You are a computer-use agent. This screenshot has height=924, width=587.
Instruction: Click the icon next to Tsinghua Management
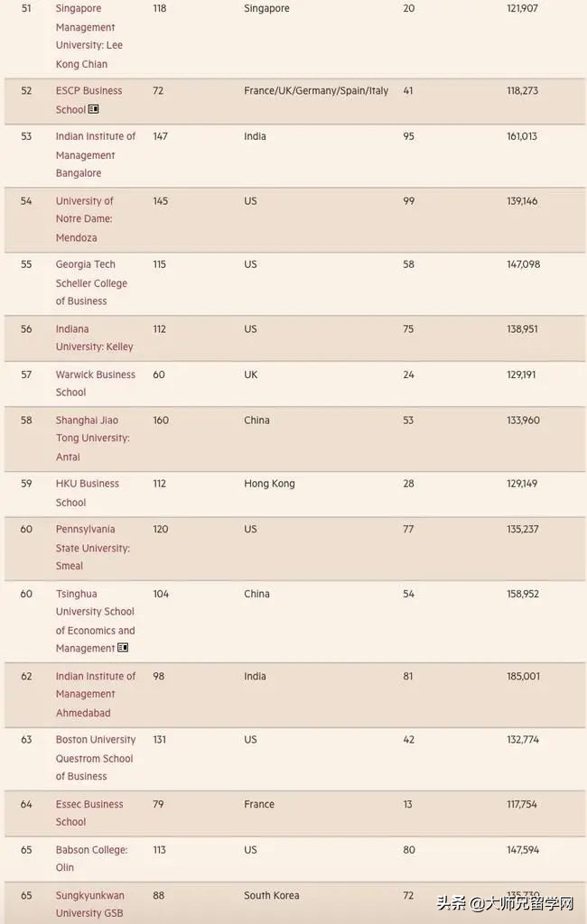(x=123, y=648)
